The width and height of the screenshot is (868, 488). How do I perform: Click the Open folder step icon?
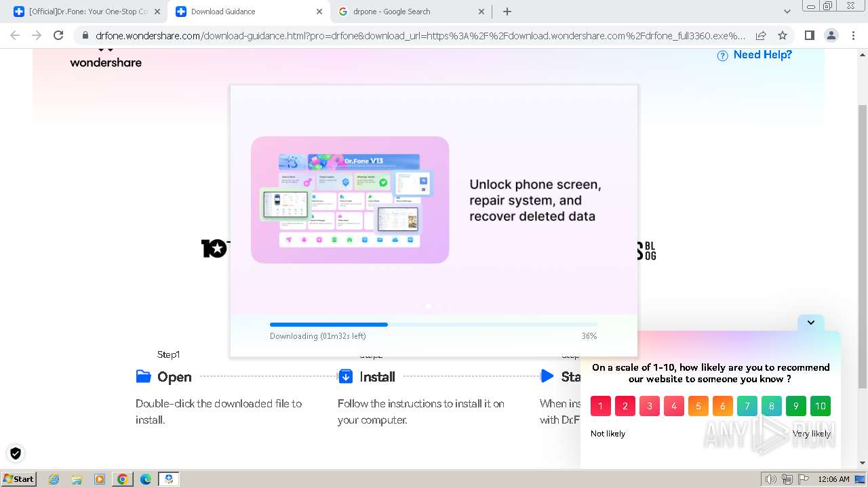point(143,376)
